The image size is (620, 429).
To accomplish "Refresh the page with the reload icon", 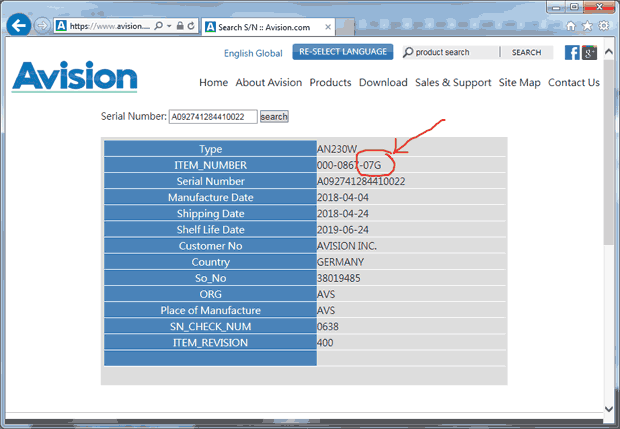I will [x=191, y=26].
